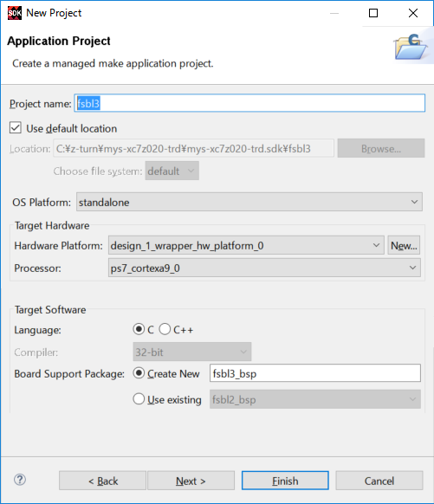Image resolution: width=434 pixels, height=504 pixels.
Task: Click the C project folder icon
Action: click(x=411, y=47)
